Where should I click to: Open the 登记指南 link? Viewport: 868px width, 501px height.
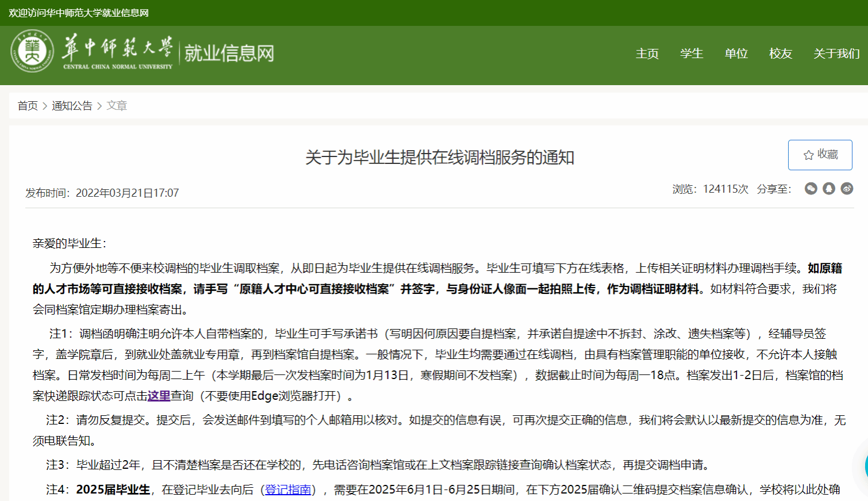tap(288, 489)
